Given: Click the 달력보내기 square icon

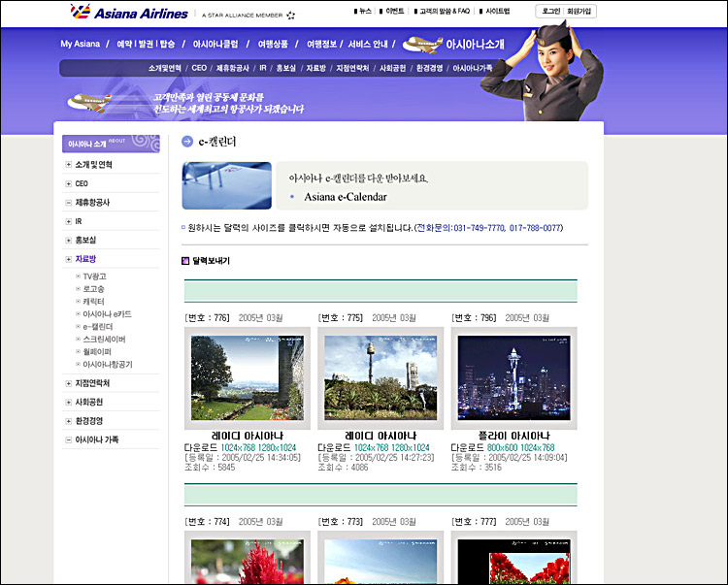Looking at the screenshot, I should [x=185, y=261].
